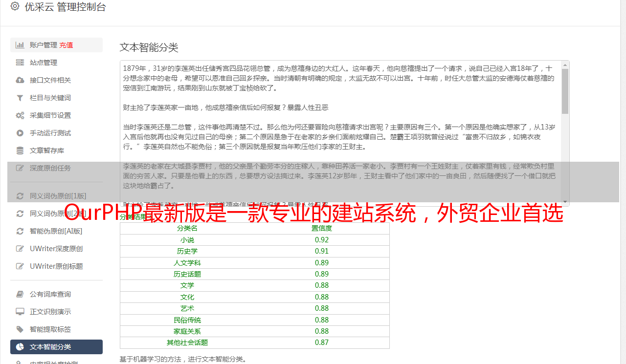Click the 文化 category cell
This screenshot has height=364, width=626.
pyautogui.click(x=187, y=297)
